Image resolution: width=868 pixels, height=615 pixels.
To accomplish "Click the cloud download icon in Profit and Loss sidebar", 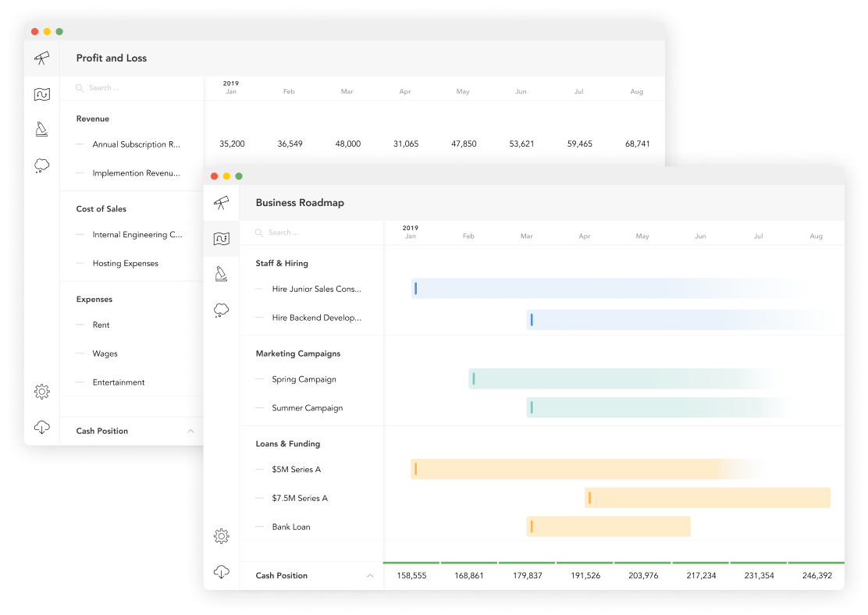I will [42, 427].
